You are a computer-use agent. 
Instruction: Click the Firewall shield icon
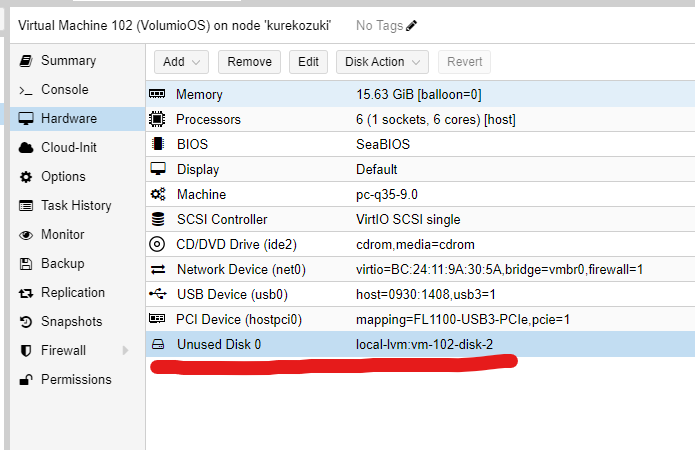[26, 351]
